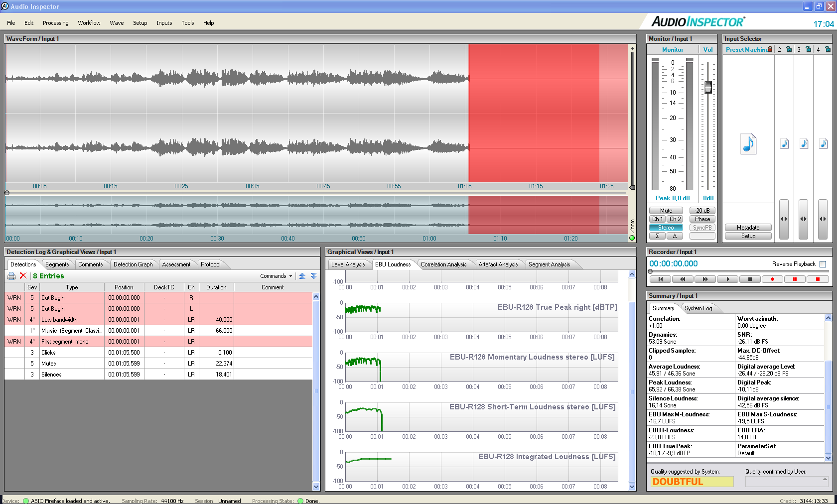Viewport: 837px width, 504px height.
Task: Click the Metadata button
Action: (748, 228)
